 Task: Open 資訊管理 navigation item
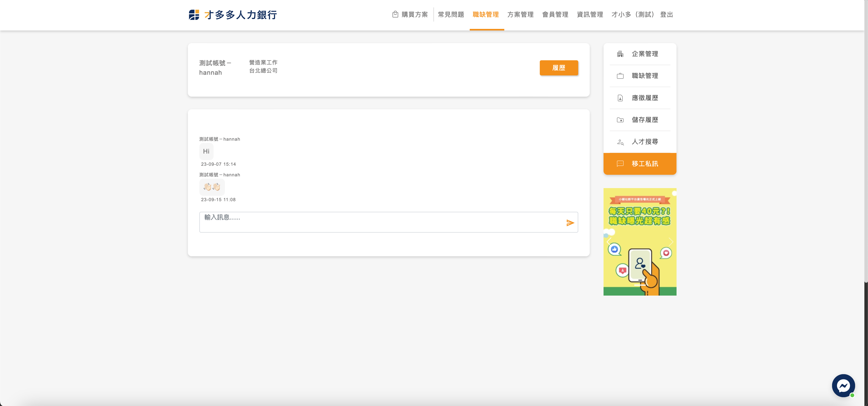tap(590, 14)
